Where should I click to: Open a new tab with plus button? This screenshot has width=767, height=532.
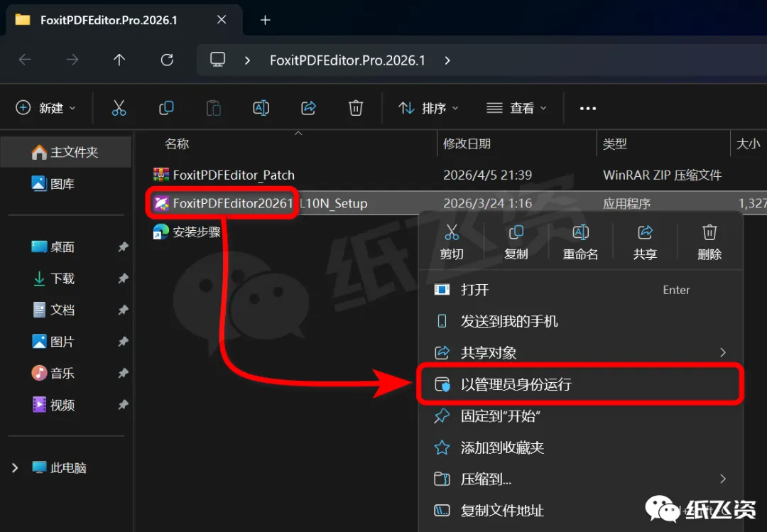[x=265, y=20]
